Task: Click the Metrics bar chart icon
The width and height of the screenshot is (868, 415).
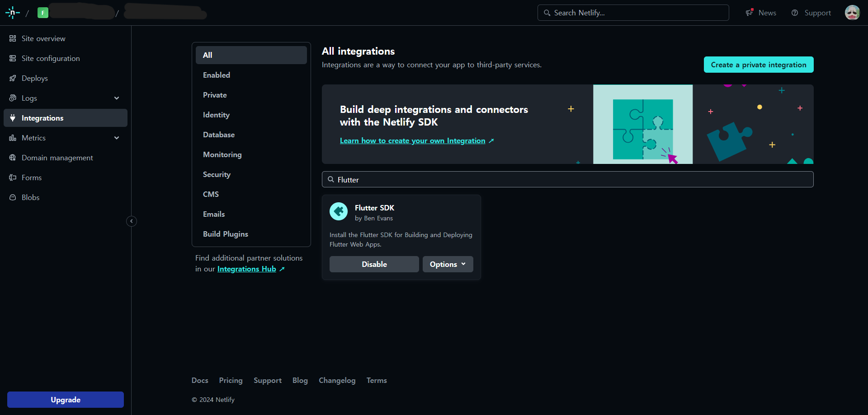Action: pos(13,138)
